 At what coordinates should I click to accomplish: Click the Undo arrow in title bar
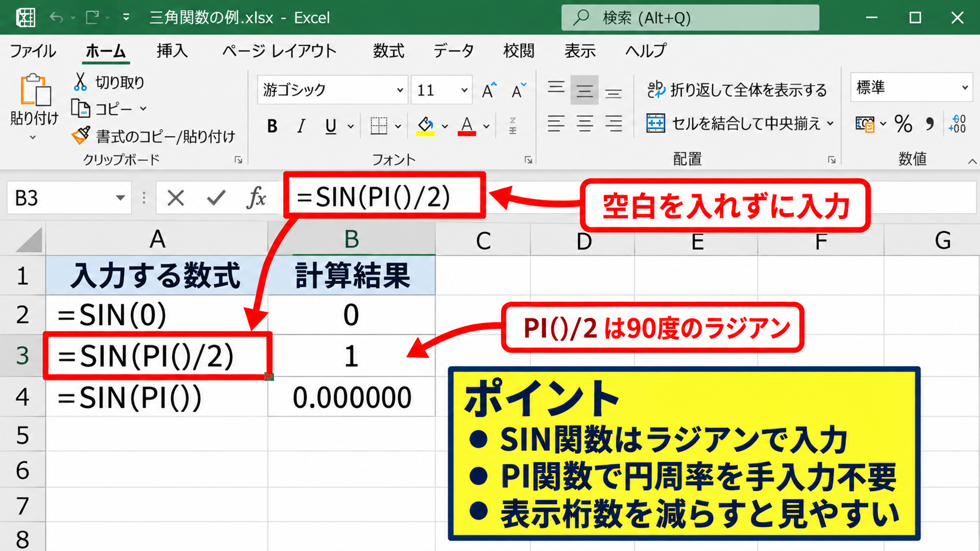click(56, 18)
